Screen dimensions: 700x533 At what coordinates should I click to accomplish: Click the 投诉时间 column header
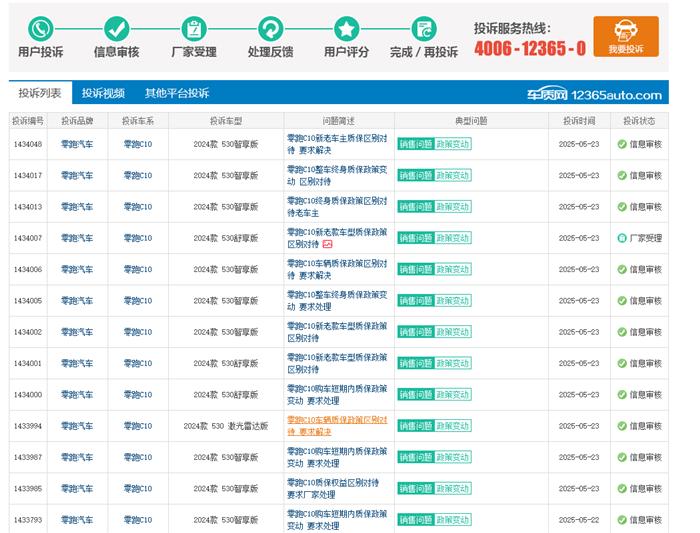click(x=579, y=121)
